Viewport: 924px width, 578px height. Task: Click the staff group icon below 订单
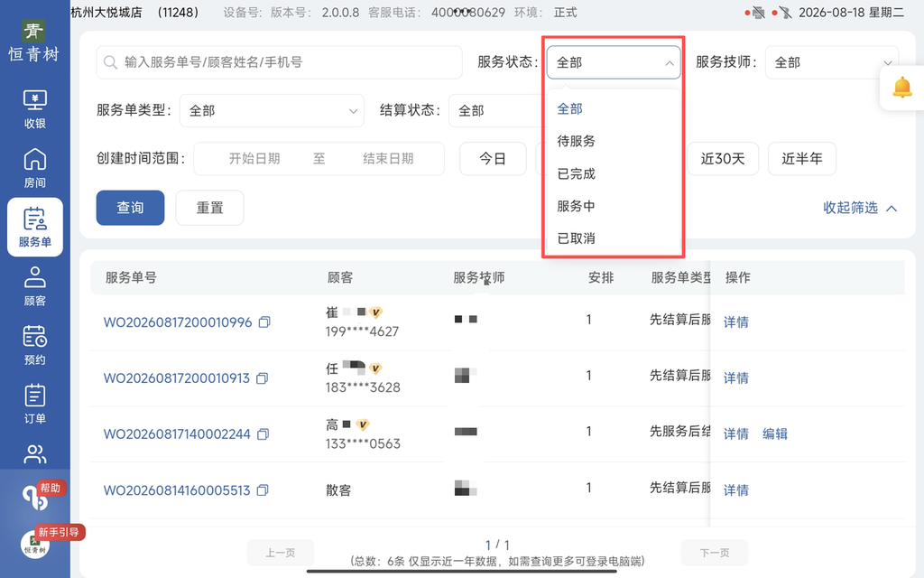point(35,454)
